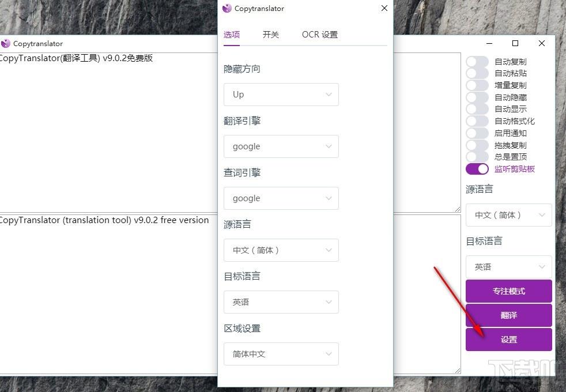Switch to the OCR 设置 tab
This screenshot has width=566, height=392.
tap(320, 35)
